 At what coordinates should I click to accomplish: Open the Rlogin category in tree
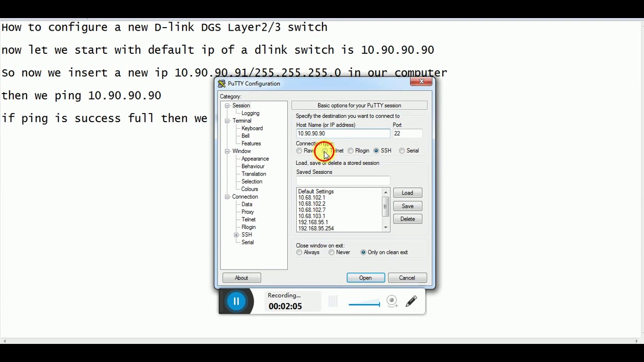tap(249, 227)
